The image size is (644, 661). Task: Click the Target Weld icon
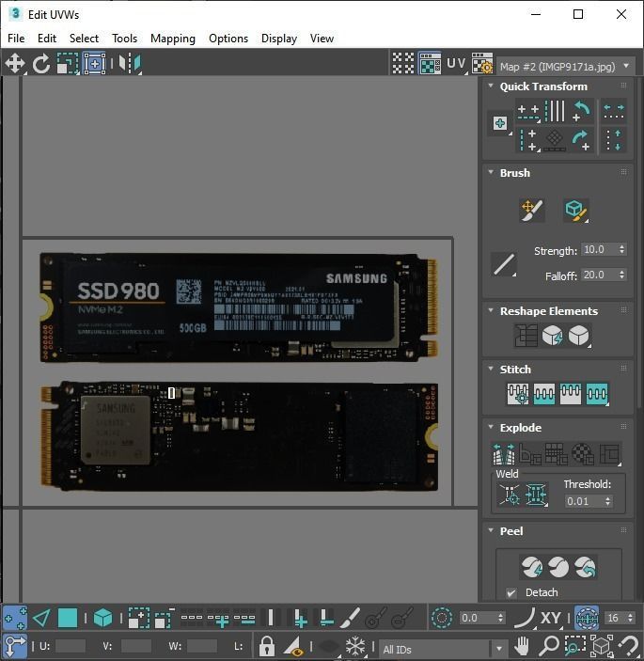point(510,494)
